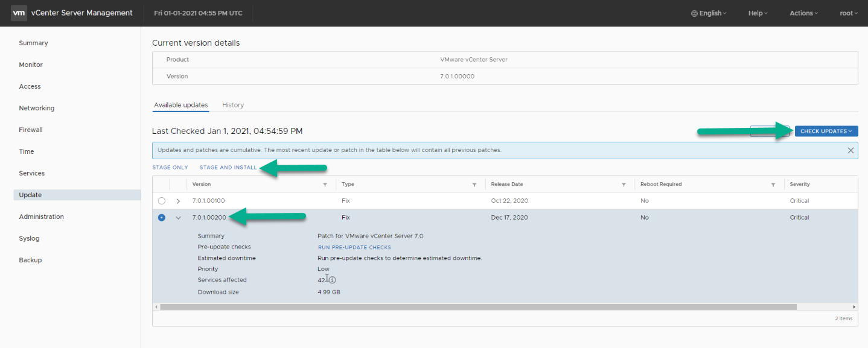This screenshot has width=868, height=348.
Task: Run pre-update checks link
Action: pos(354,247)
